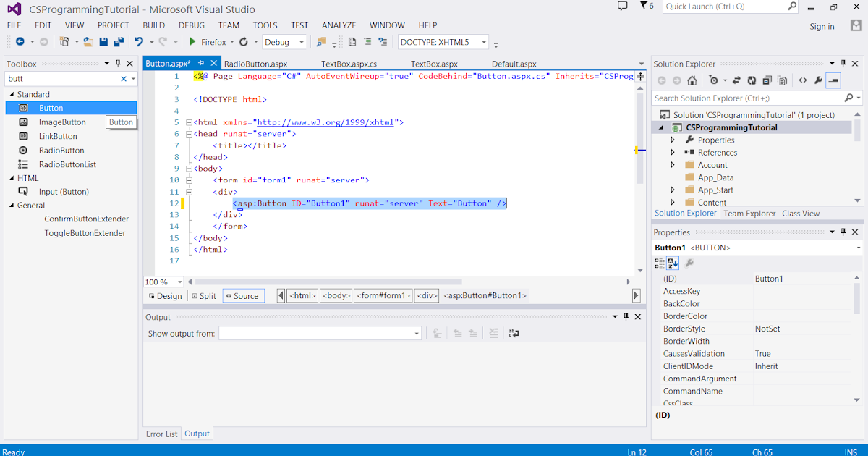
Task: Open the DEBUG menu
Action: pos(192,25)
